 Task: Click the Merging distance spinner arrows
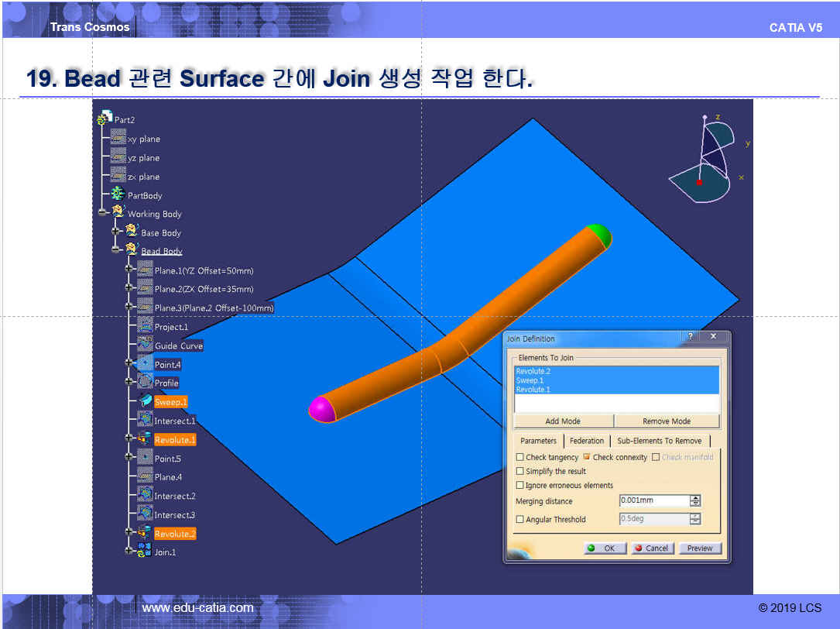(694, 501)
